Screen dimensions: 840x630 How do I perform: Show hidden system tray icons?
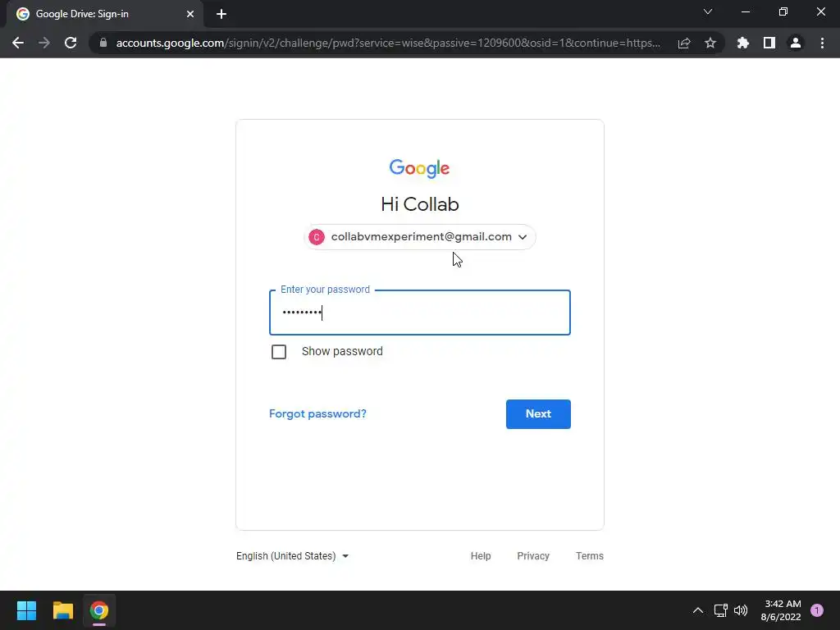pyautogui.click(x=697, y=610)
